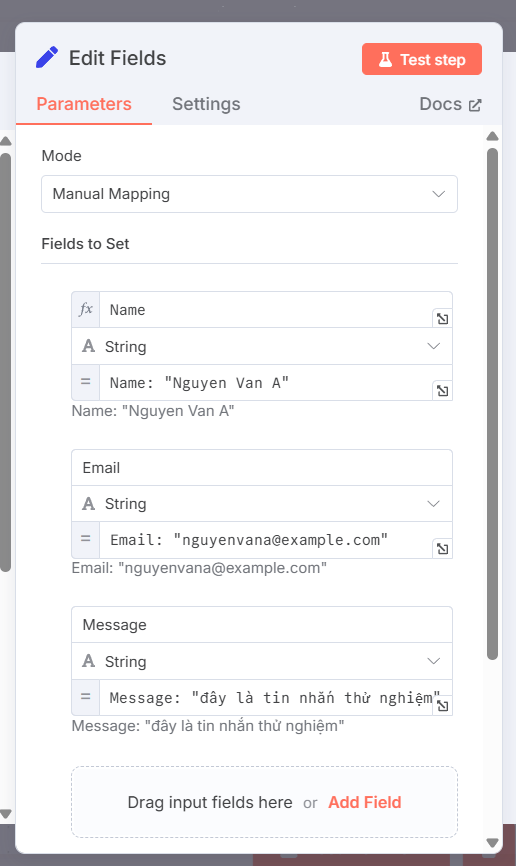Click the Fields to Set label
The height and width of the screenshot is (866, 516).
[x=85, y=244]
